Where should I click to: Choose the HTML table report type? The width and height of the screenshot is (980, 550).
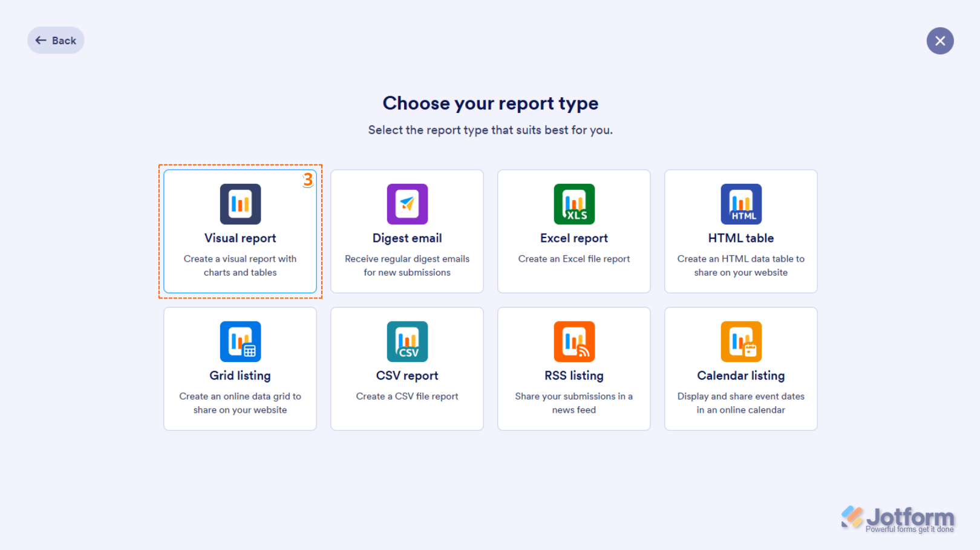(x=741, y=231)
